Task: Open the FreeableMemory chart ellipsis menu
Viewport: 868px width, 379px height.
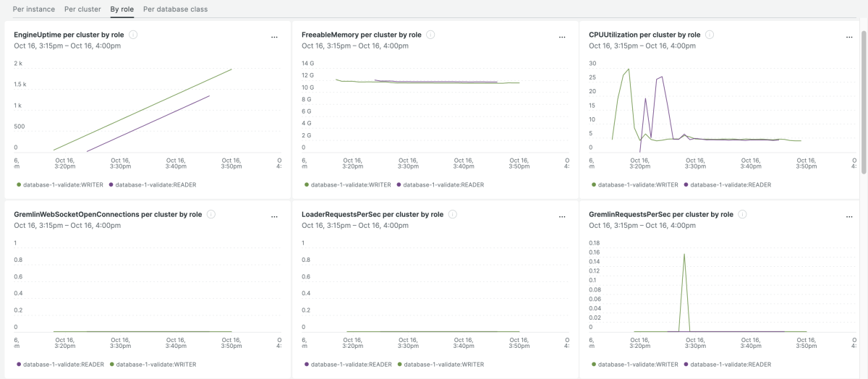Action: pyautogui.click(x=562, y=37)
